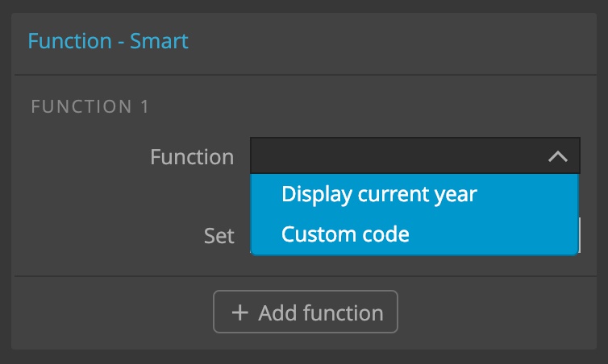Focus the dark Function selection box

pos(415,155)
